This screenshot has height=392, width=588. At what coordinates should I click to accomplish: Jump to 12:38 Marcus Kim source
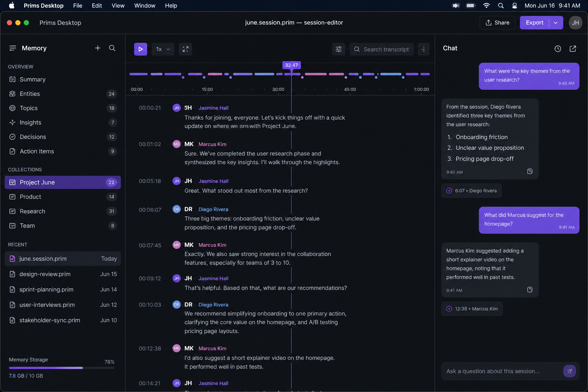(472, 309)
